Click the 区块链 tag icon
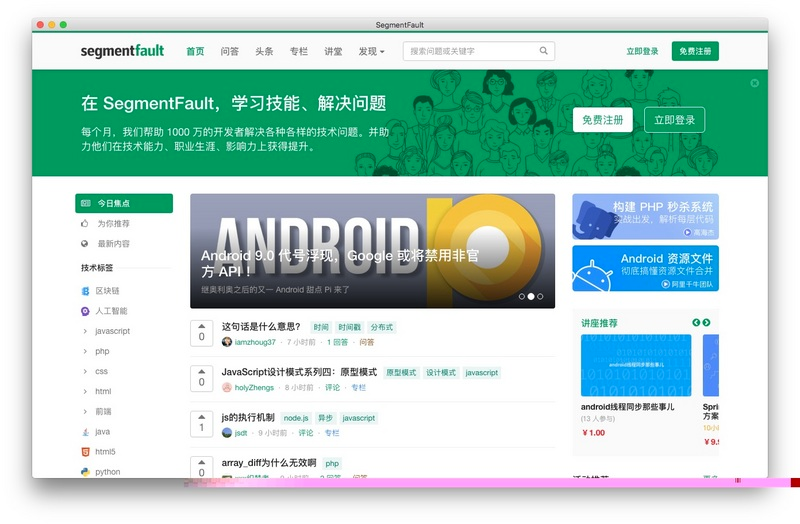800x524 pixels. pos(85,291)
